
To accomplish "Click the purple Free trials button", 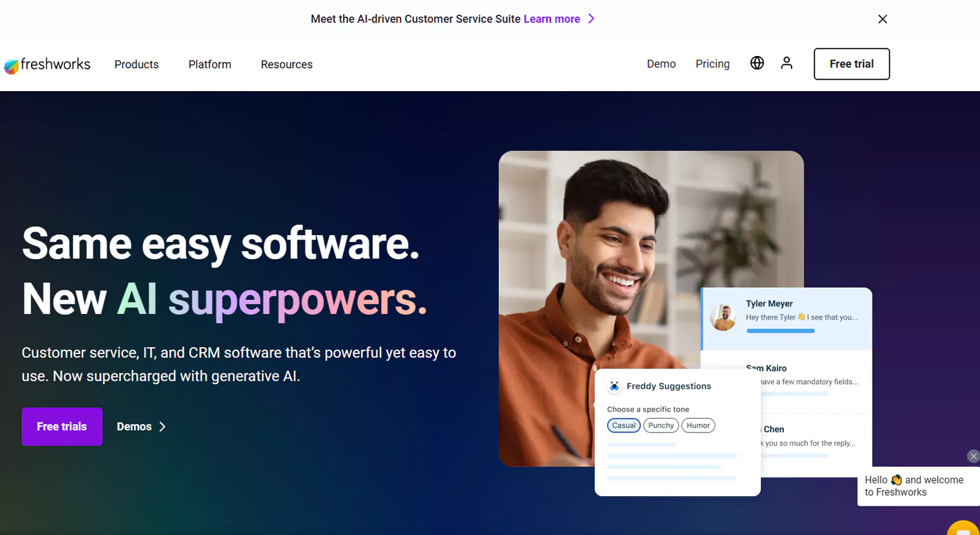I will (62, 427).
